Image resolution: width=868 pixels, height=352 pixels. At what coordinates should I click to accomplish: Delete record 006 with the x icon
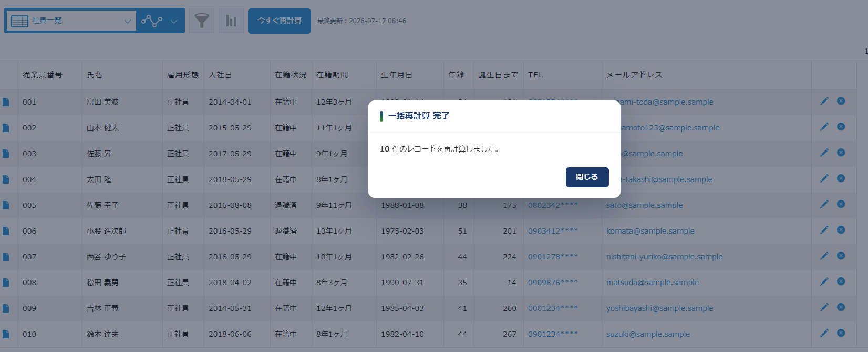(841, 230)
